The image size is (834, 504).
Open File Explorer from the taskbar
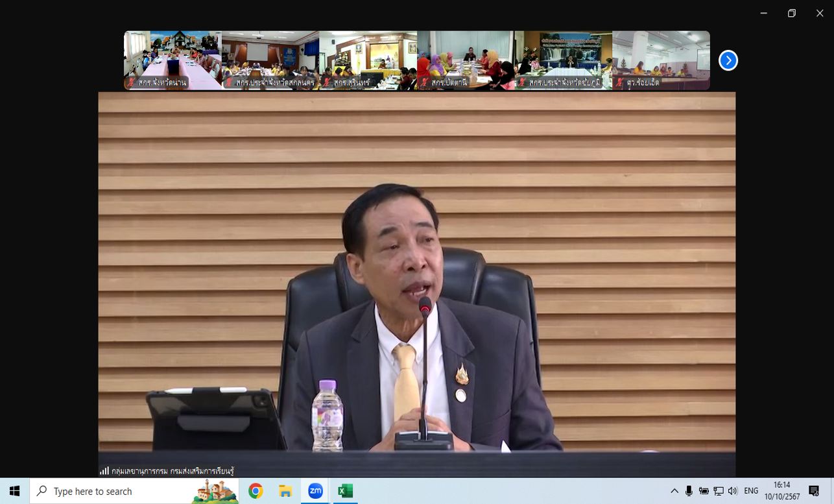285,491
